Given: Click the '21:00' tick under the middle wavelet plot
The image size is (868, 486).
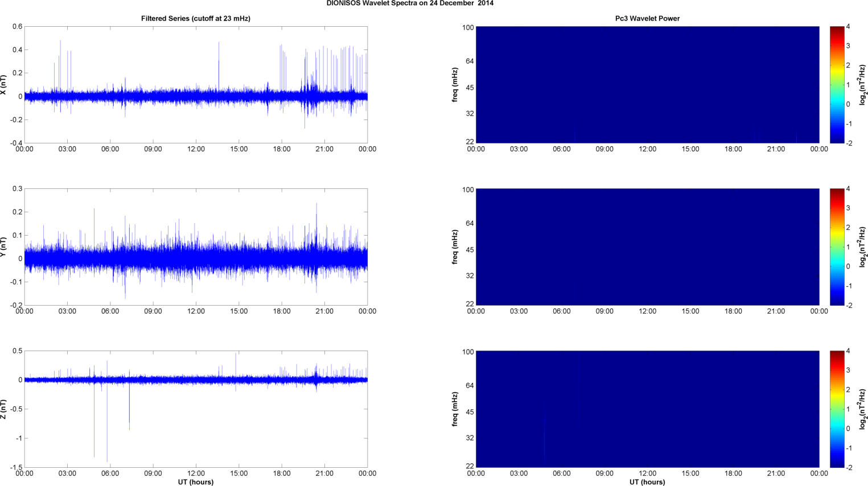Looking at the screenshot, I should click(776, 312).
